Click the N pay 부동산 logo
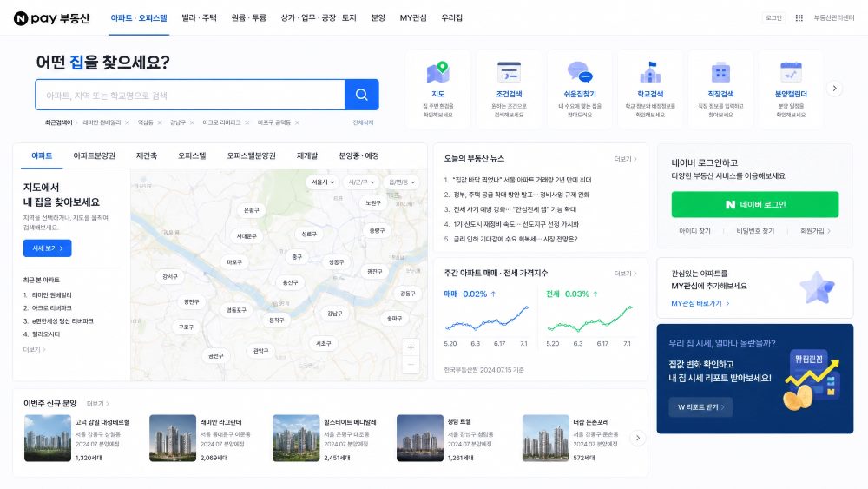Image resolution: width=868 pixels, height=489 pixels. pyautogui.click(x=51, y=17)
